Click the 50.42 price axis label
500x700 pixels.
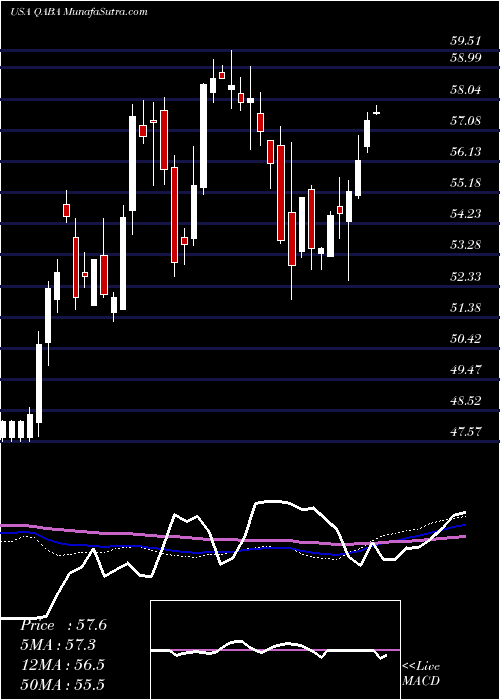point(466,338)
